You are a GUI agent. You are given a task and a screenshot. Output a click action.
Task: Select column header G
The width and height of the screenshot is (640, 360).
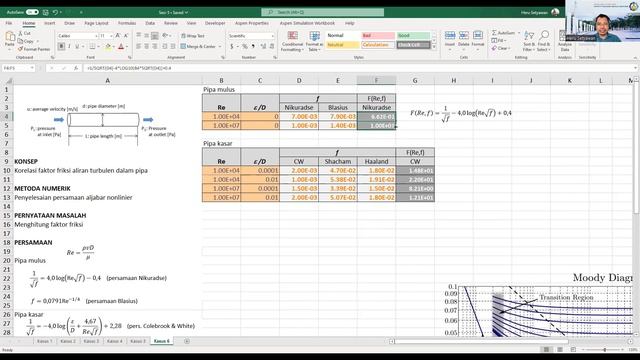click(415, 80)
